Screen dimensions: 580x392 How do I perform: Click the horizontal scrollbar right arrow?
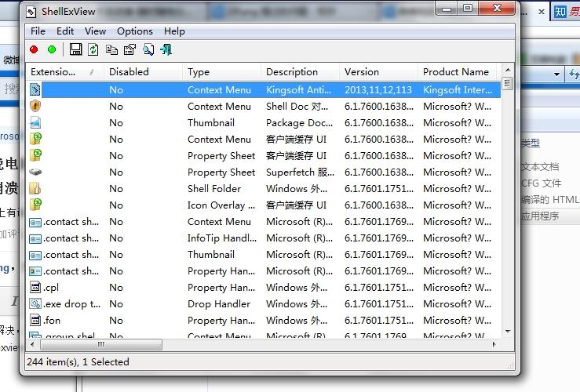coord(494,344)
